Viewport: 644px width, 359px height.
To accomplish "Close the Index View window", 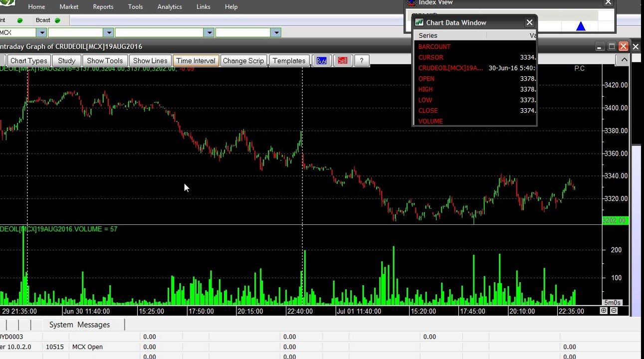I will pyautogui.click(x=608, y=3).
